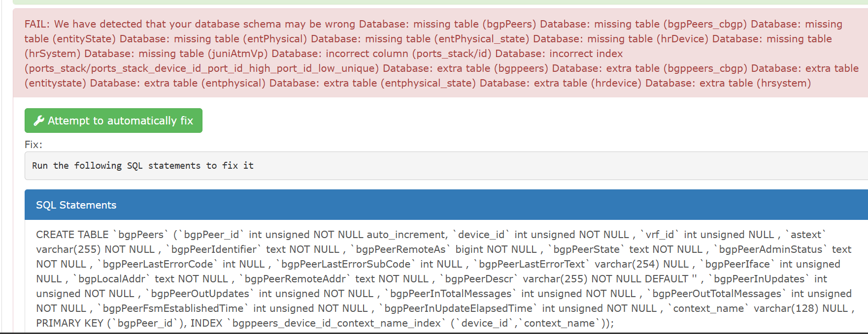Click the 'PRIMARY KEY' text in the SQL statement
The width and height of the screenshot is (868, 334).
(69, 323)
